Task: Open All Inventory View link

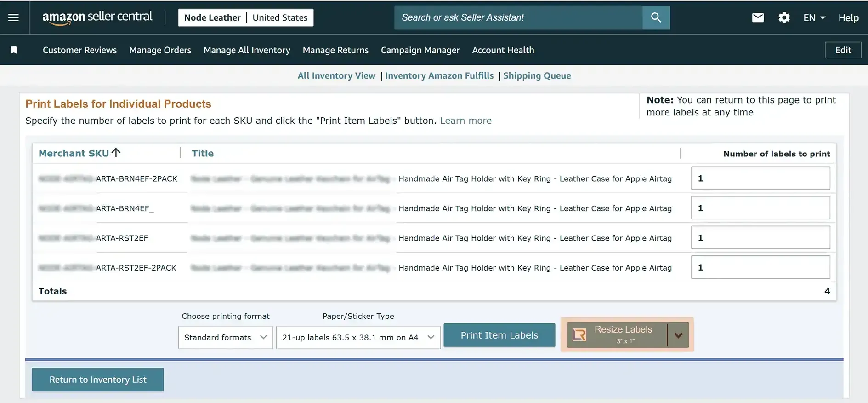Action: coord(336,75)
